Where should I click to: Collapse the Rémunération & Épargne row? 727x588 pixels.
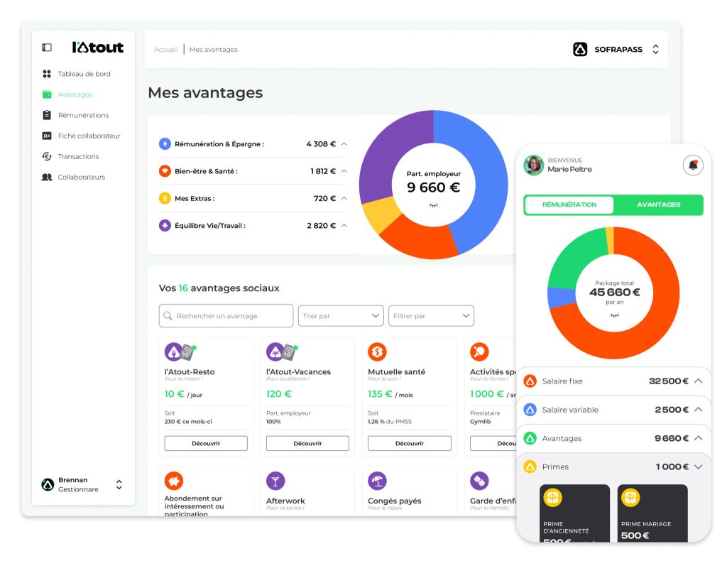(344, 144)
